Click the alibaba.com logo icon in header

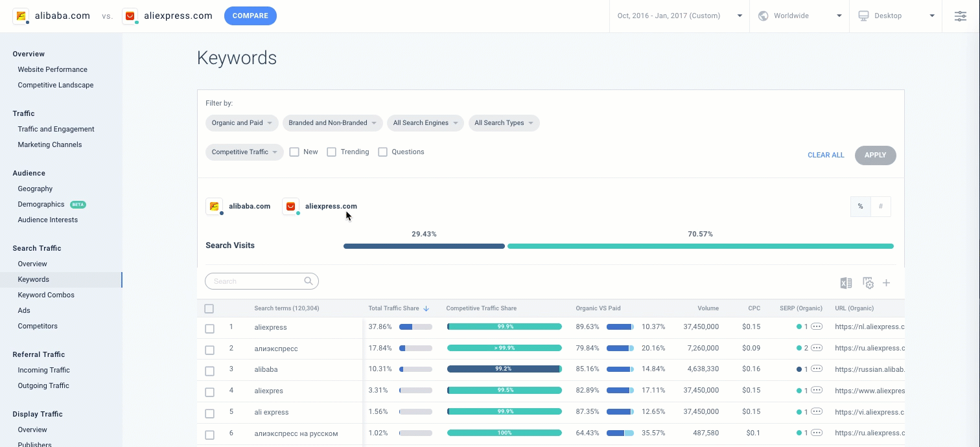point(21,16)
